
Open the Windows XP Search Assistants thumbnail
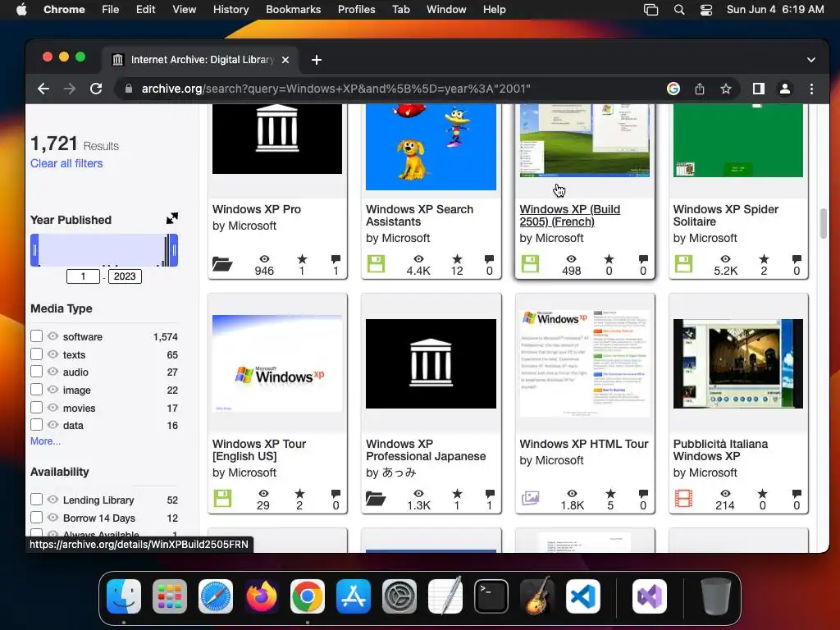pos(431,147)
